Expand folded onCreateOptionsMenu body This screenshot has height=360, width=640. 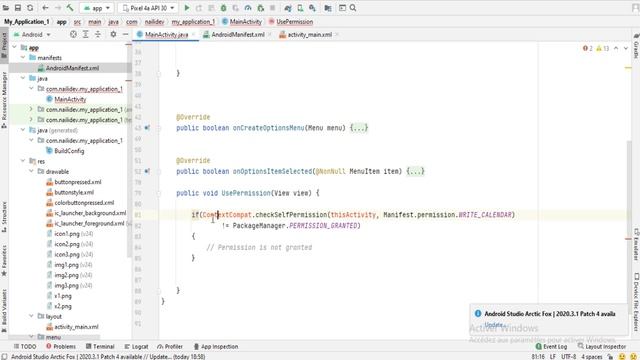point(359,128)
